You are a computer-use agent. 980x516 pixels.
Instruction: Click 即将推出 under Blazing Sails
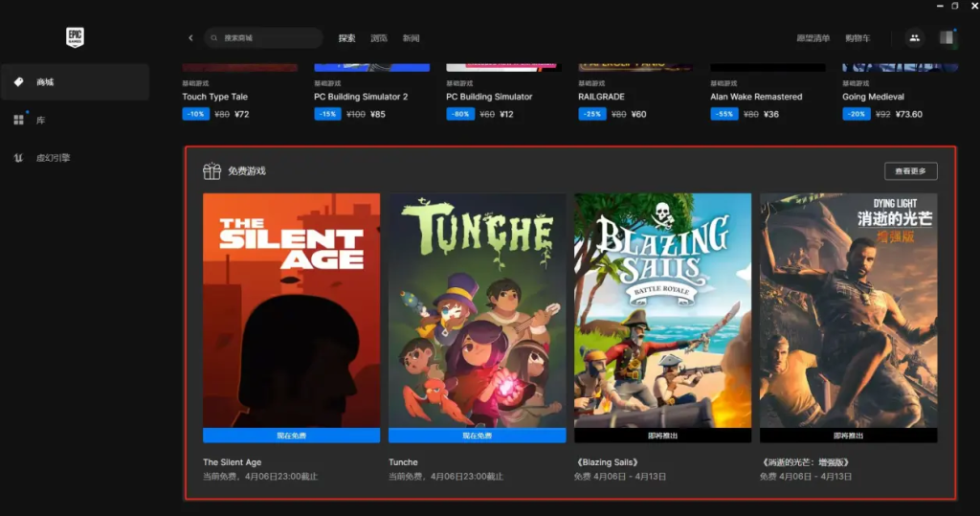click(x=662, y=436)
